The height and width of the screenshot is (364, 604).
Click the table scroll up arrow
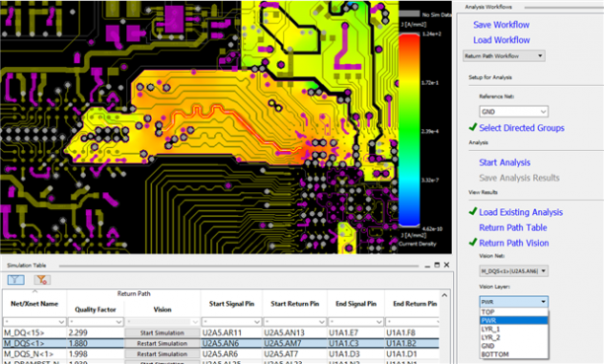pos(444,295)
